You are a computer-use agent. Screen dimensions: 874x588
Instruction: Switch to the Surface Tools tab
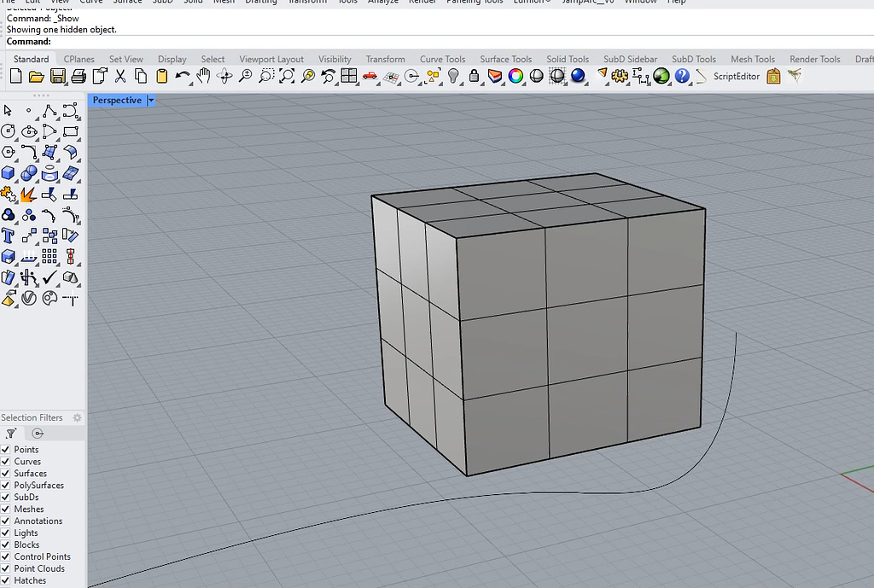coord(505,59)
